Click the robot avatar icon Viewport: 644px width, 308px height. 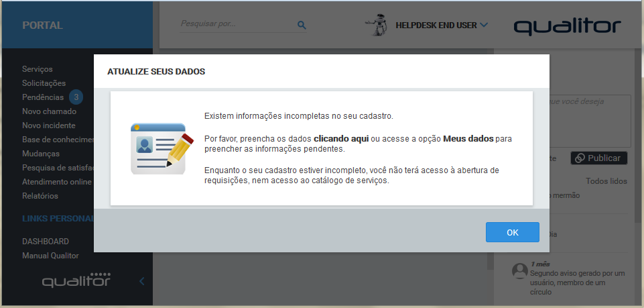[x=379, y=25]
